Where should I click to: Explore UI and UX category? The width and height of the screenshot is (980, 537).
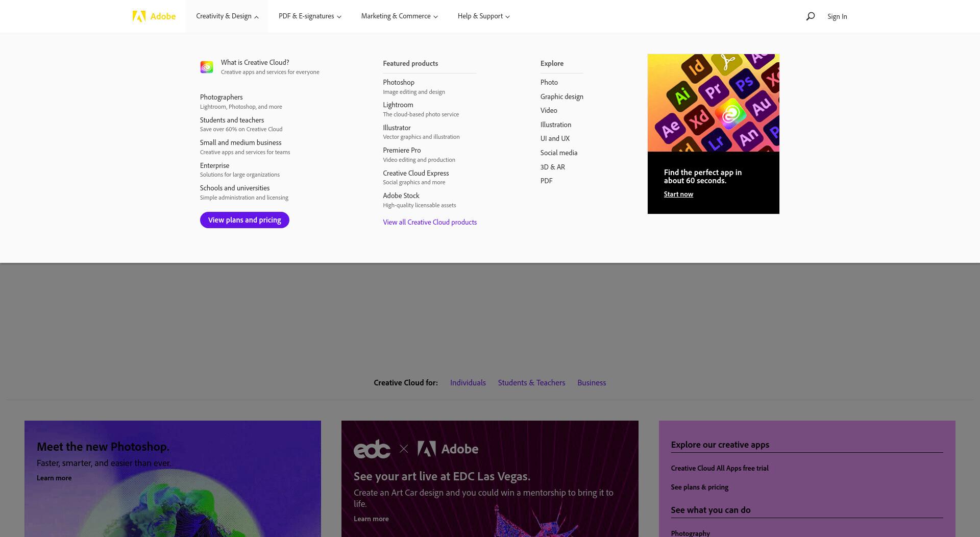[x=555, y=138]
